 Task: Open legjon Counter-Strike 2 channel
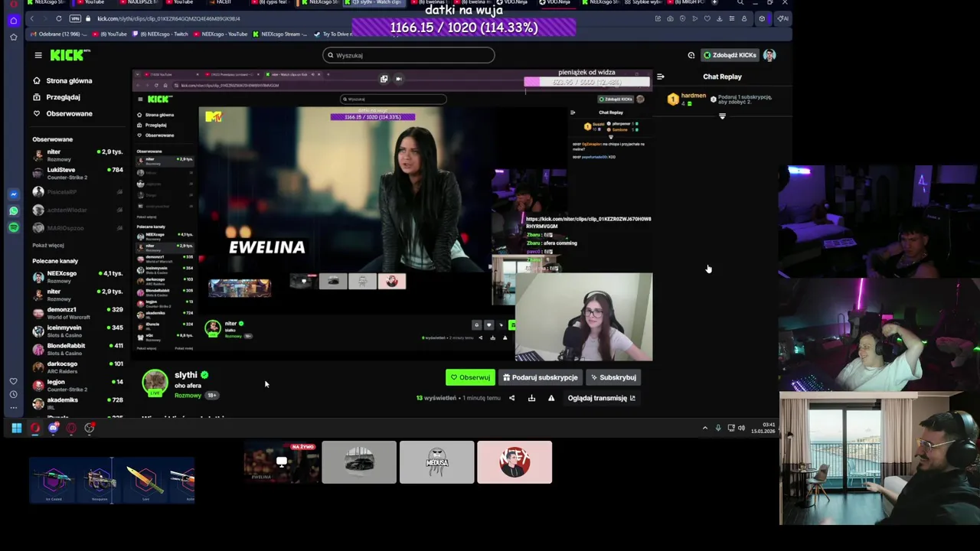pos(77,385)
